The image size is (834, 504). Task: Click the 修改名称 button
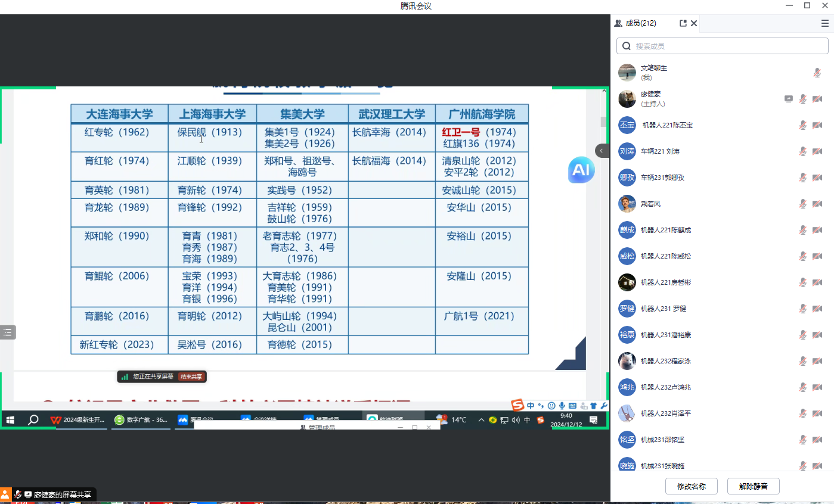(x=691, y=486)
